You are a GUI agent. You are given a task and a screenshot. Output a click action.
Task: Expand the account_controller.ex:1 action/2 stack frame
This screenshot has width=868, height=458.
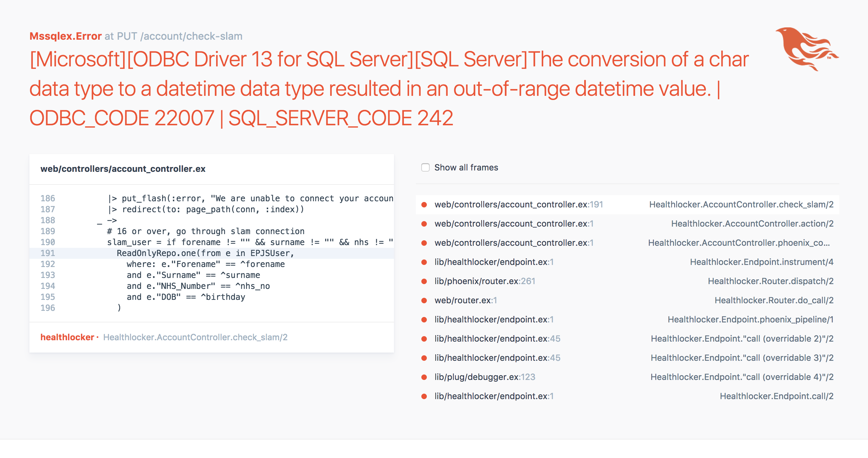pos(616,224)
